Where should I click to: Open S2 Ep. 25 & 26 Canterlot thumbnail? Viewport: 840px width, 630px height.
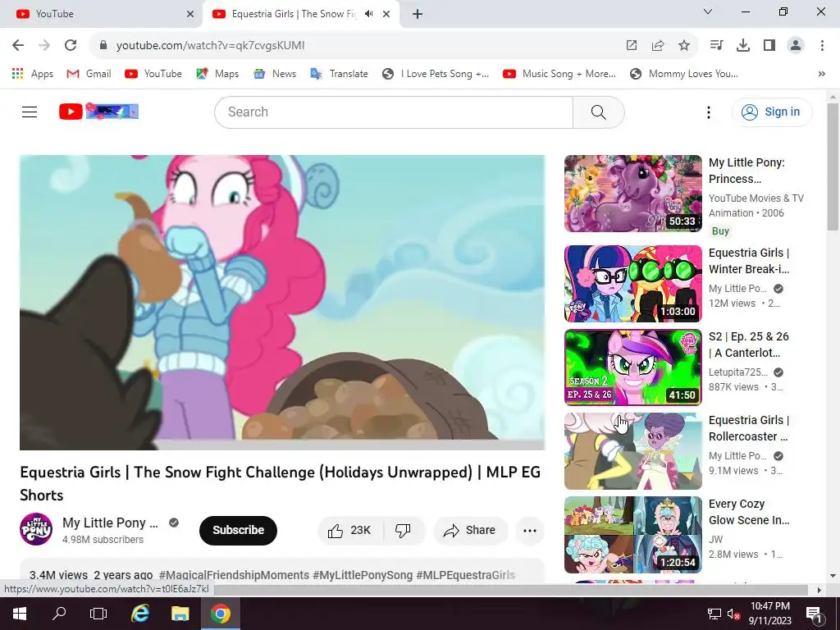point(633,367)
